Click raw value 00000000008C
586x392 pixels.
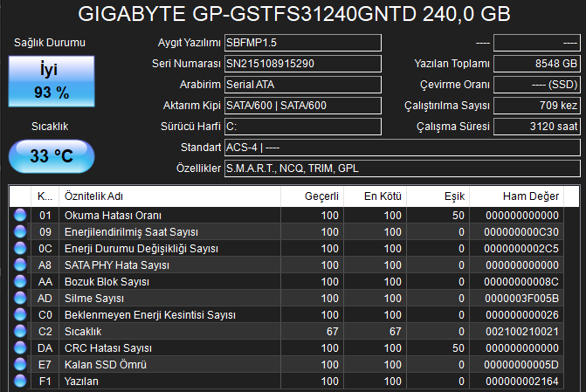(x=521, y=282)
